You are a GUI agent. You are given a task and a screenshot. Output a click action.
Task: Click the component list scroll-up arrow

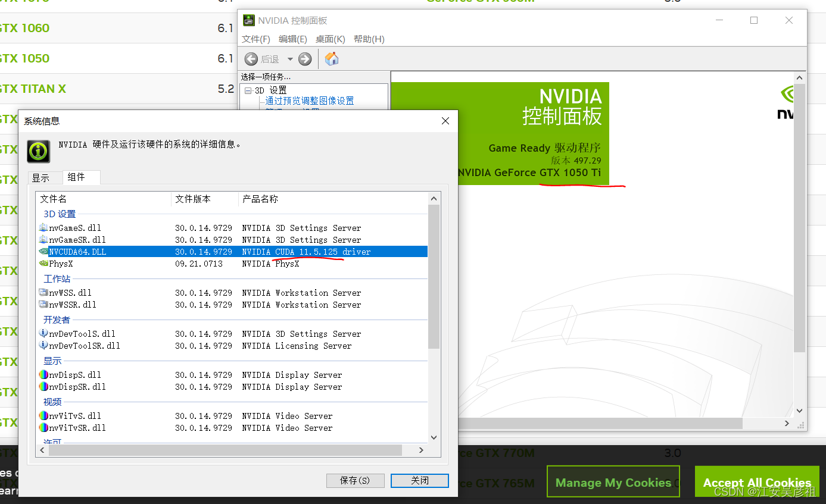(x=434, y=199)
